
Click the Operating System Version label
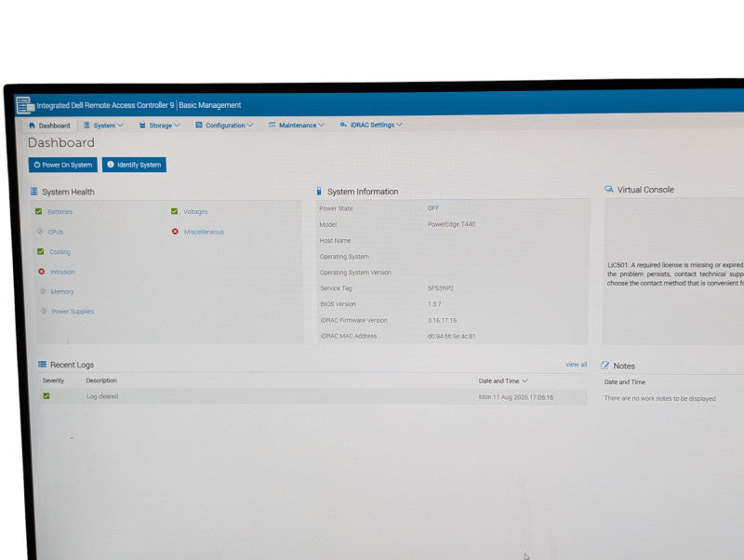point(355,273)
